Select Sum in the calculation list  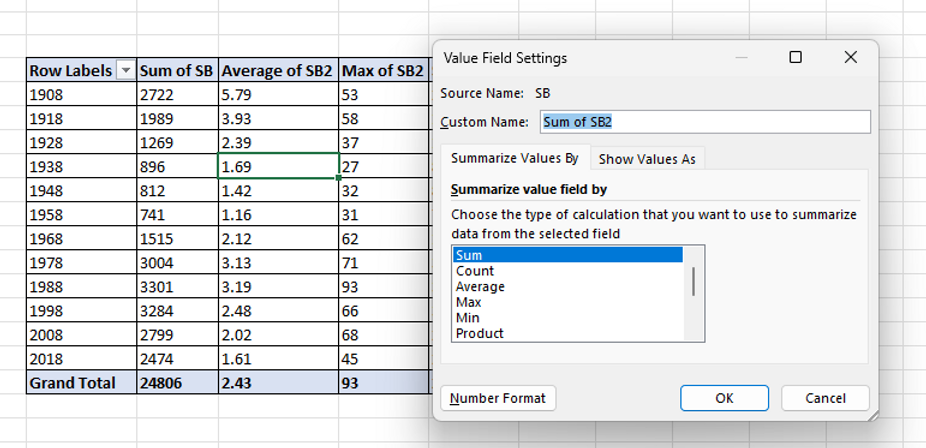point(469,256)
